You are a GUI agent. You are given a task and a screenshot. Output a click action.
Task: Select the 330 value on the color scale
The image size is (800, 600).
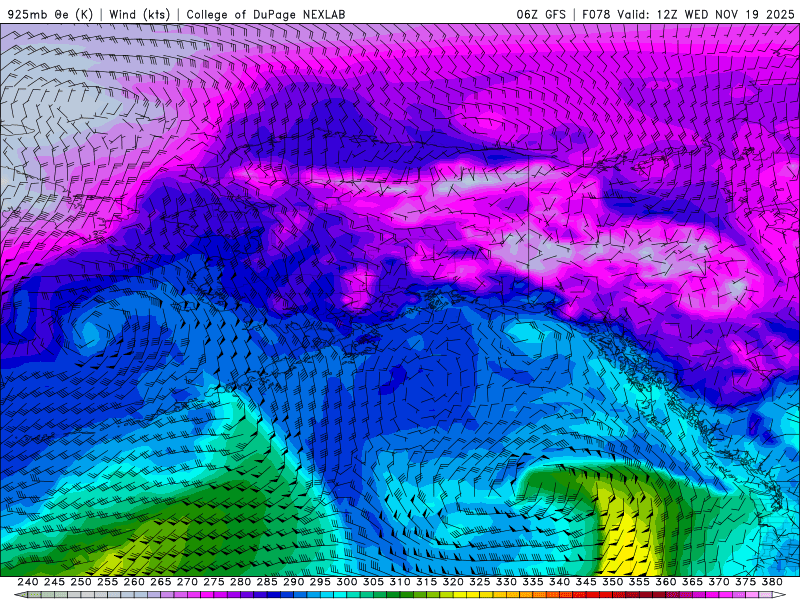tap(506, 582)
